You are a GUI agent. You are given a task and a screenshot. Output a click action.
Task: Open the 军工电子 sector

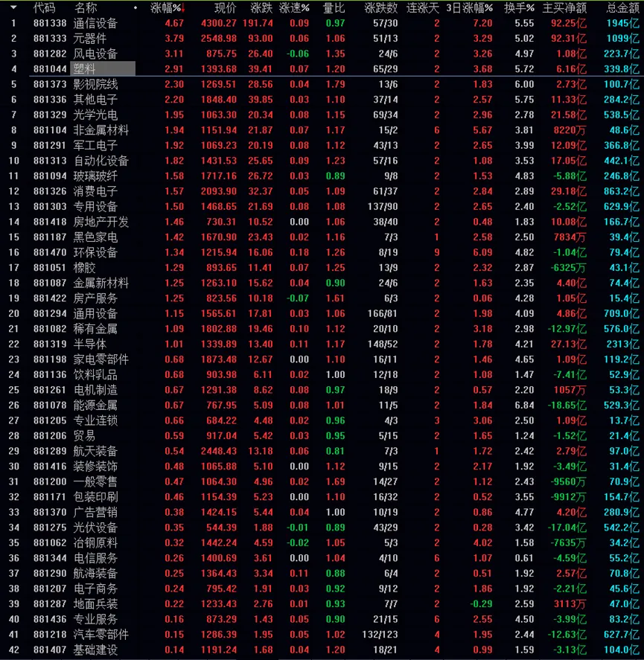tap(95, 146)
